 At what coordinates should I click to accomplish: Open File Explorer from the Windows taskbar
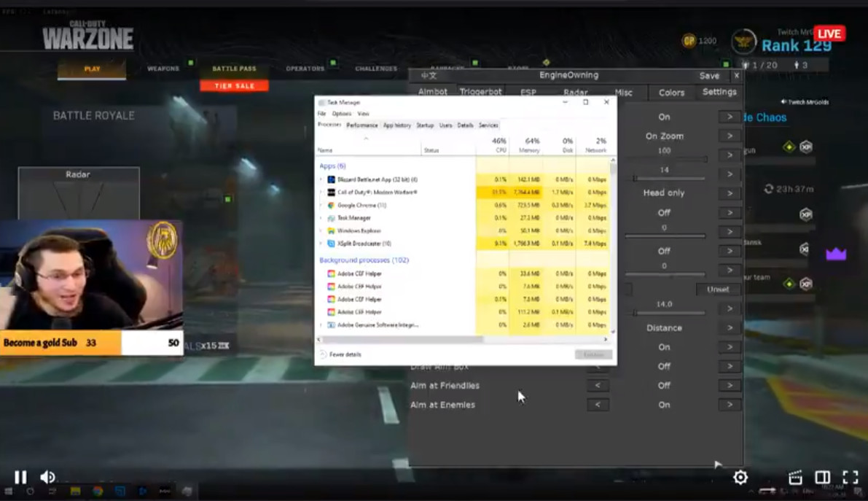tap(75, 491)
